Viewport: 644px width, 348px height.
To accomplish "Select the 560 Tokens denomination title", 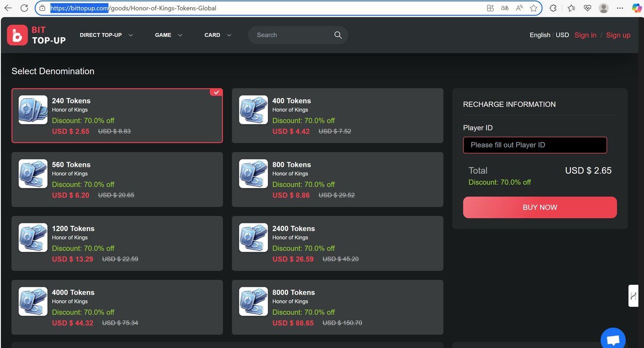I will pos(71,165).
